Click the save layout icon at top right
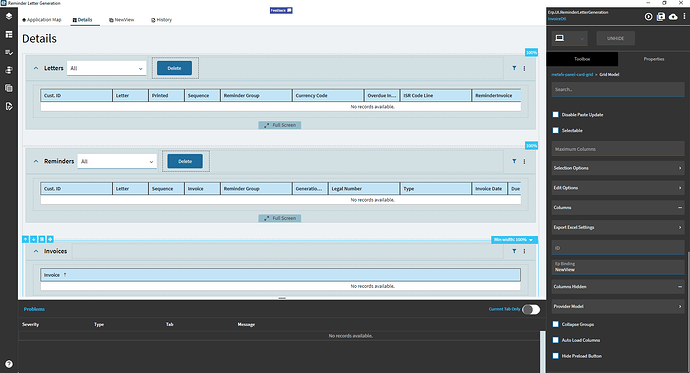The width and height of the screenshot is (690, 373). pos(661,17)
